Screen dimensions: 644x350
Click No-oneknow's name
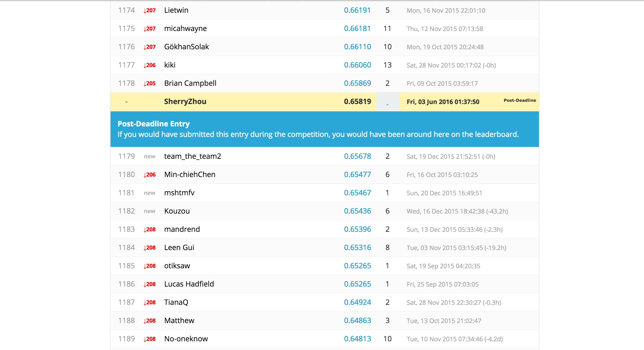point(186,339)
